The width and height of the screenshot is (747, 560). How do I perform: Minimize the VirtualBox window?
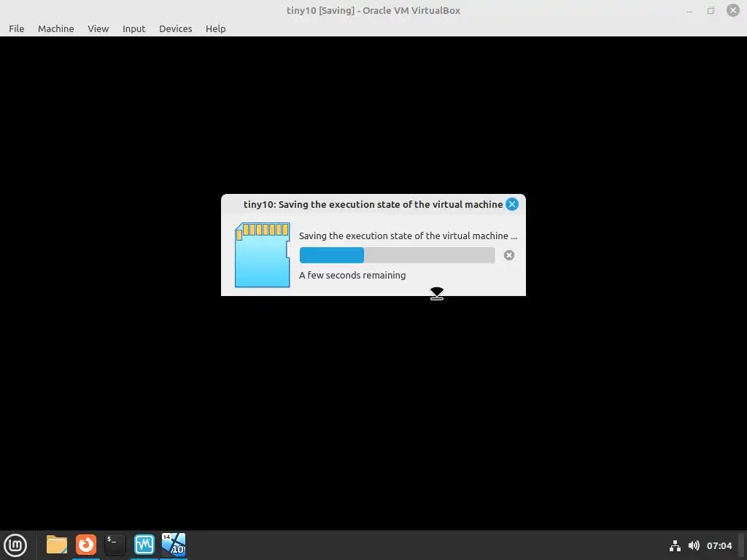(689, 10)
